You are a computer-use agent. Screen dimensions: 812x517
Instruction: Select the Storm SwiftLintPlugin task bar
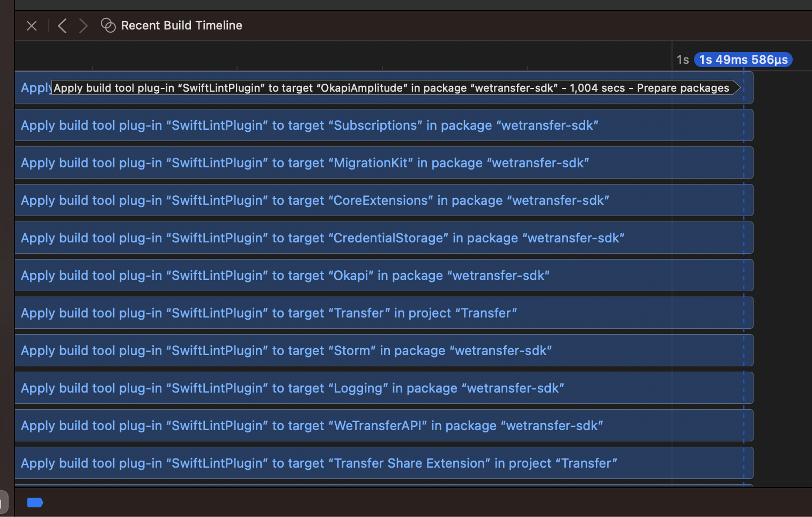(384, 350)
